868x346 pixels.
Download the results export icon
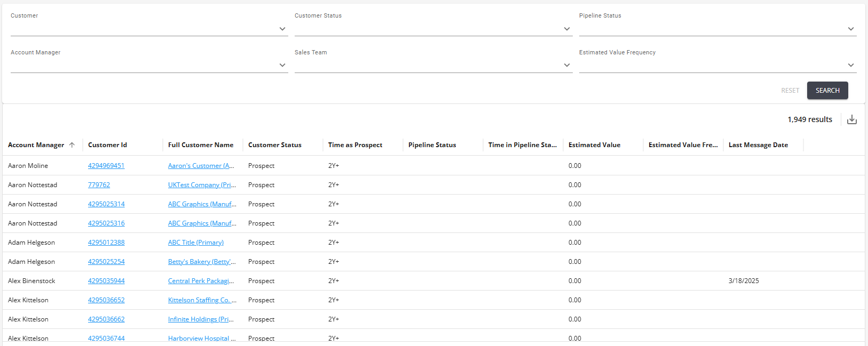pos(851,119)
